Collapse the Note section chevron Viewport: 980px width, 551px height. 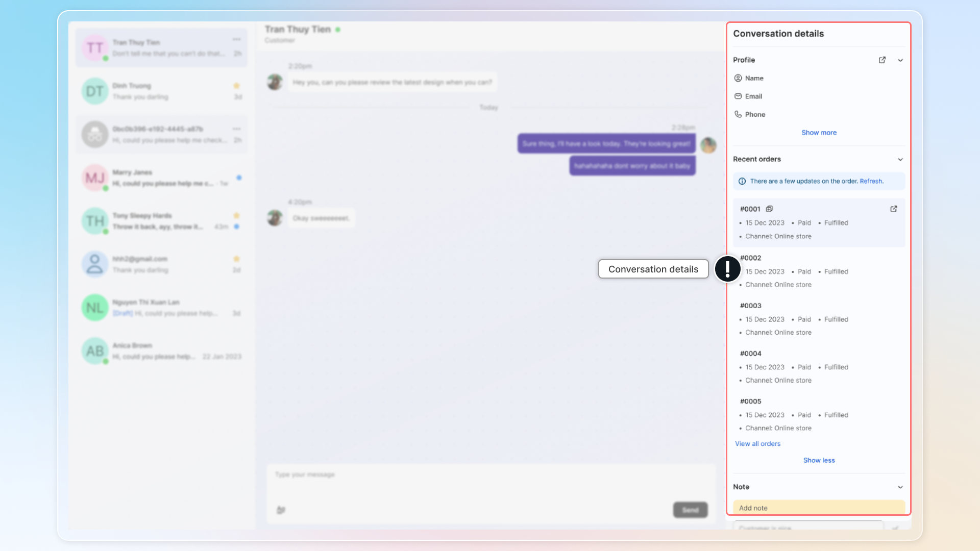(x=900, y=487)
